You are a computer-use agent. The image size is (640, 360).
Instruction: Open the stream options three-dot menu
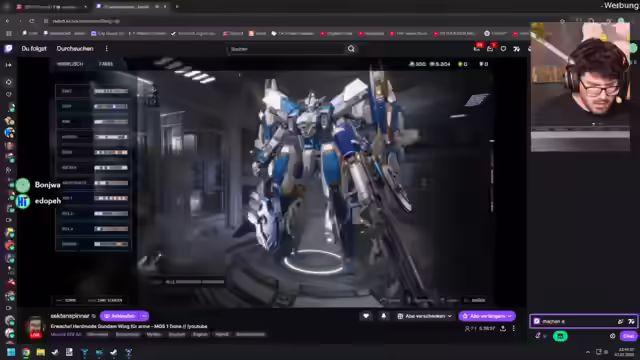tap(513, 329)
